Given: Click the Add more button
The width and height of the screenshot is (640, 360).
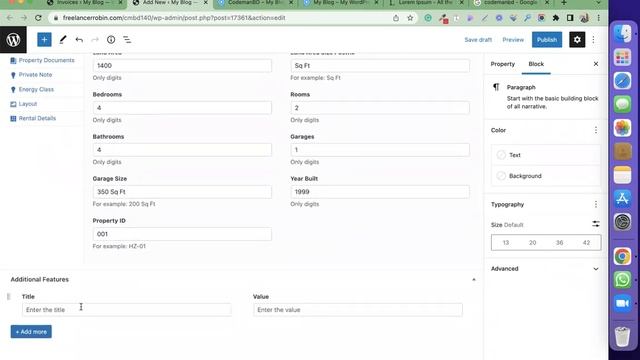Looking at the screenshot, I should pos(31,332).
